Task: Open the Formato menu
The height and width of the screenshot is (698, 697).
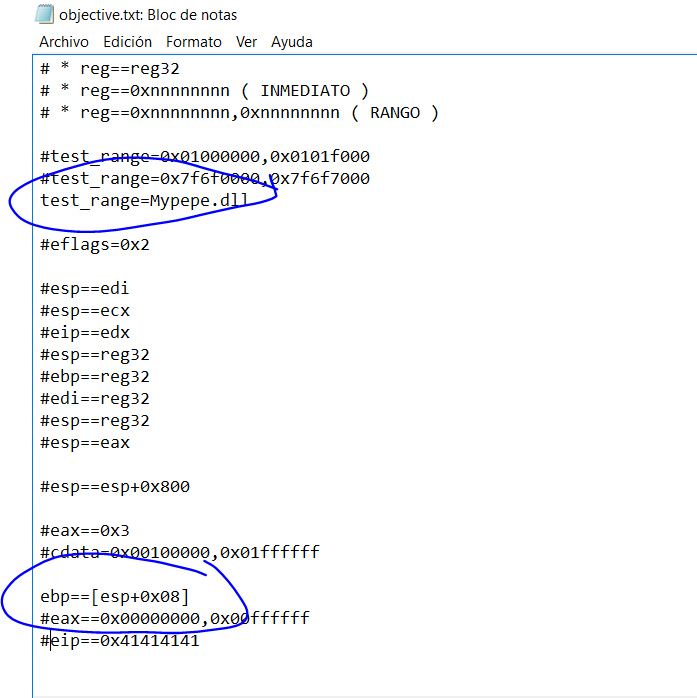Action: point(194,42)
